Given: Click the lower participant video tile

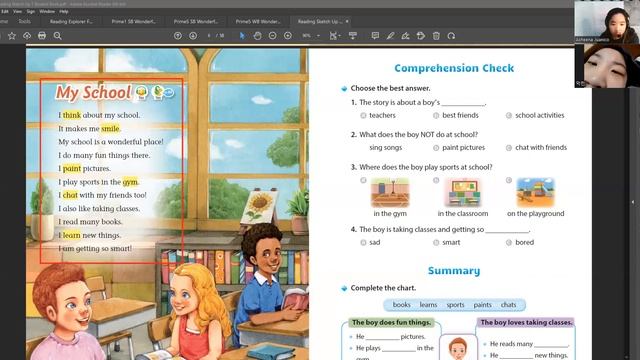Looking at the screenshot, I should (607, 66).
